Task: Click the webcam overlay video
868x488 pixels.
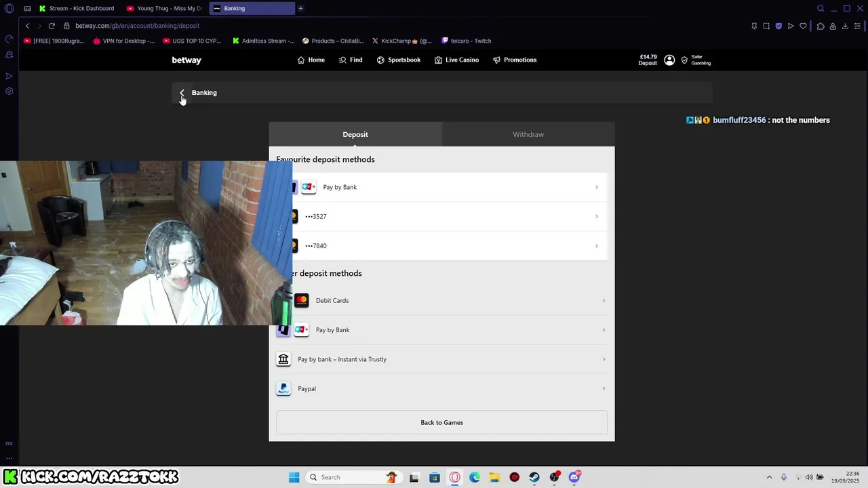Action: 146,243
